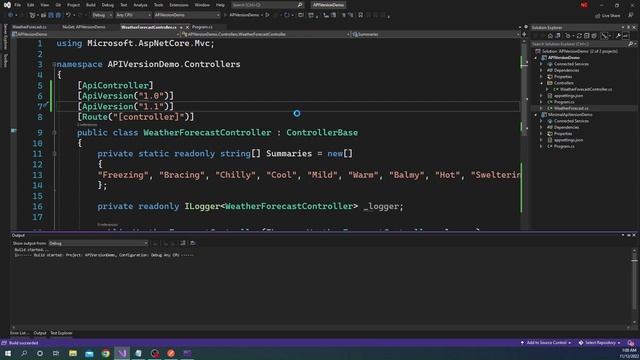Open the Tools menu
Viewport: 640px width, 360px height.
tap(158, 5)
